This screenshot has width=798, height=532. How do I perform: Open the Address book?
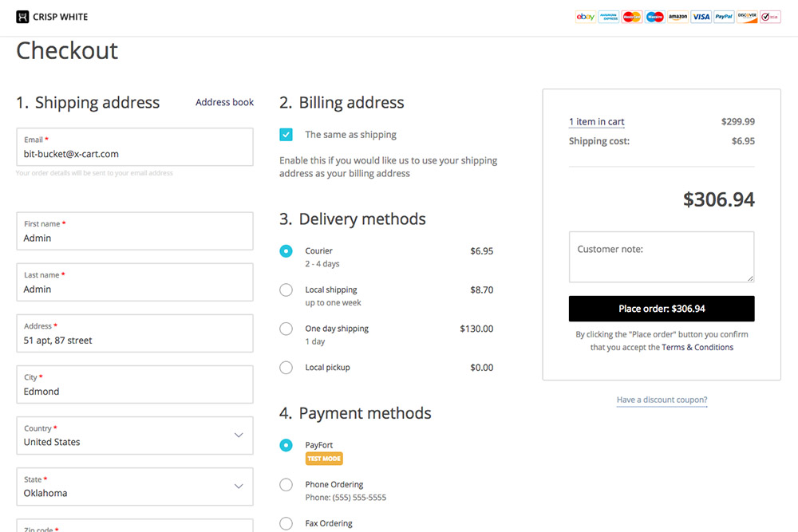(224, 102)
